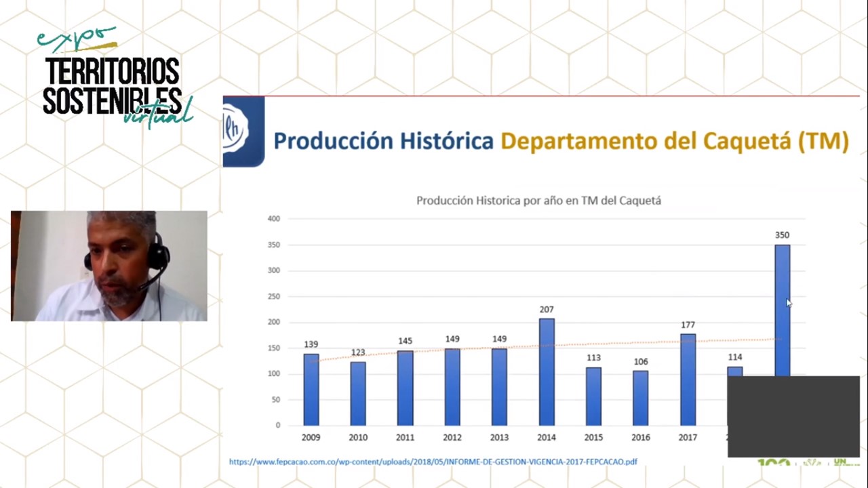Select the 2017 bar labeled 177
Viewport: 868px width, 488px height.
click(688, 379)
